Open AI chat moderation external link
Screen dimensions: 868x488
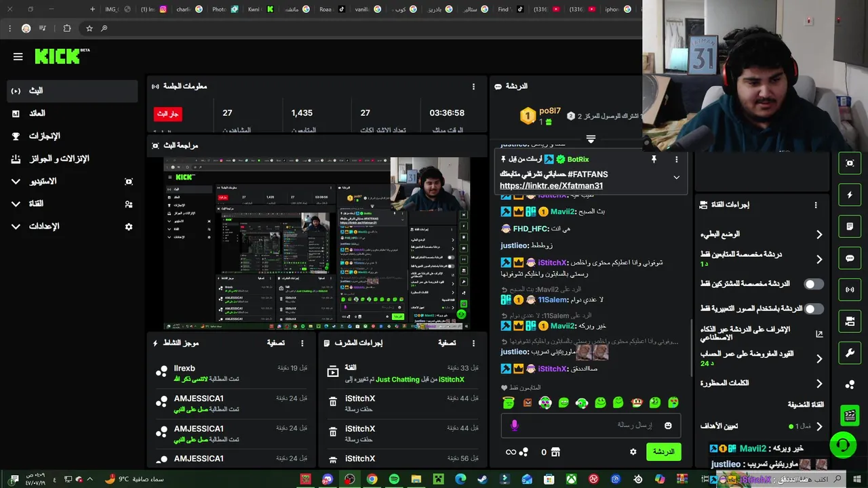819,334
